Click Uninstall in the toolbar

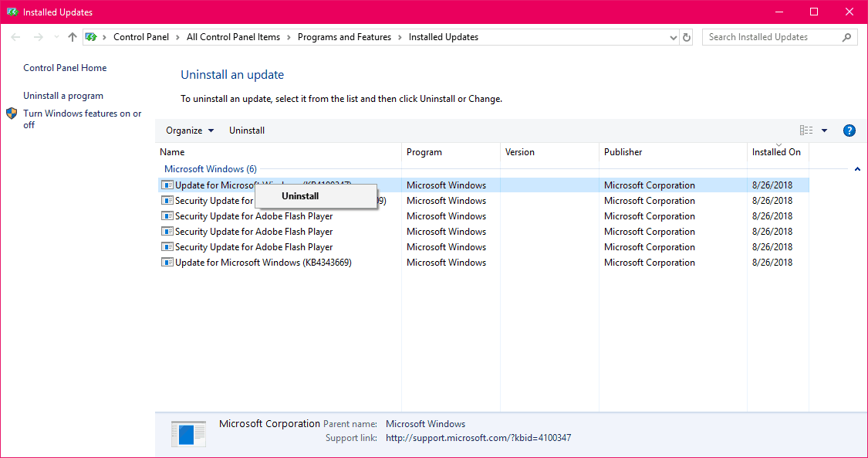(x=247, y=131)
